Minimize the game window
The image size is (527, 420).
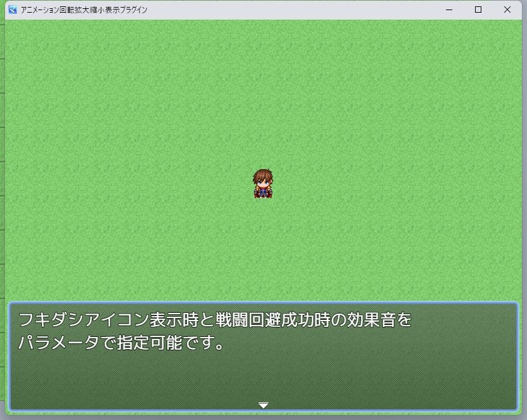point(449,10)
